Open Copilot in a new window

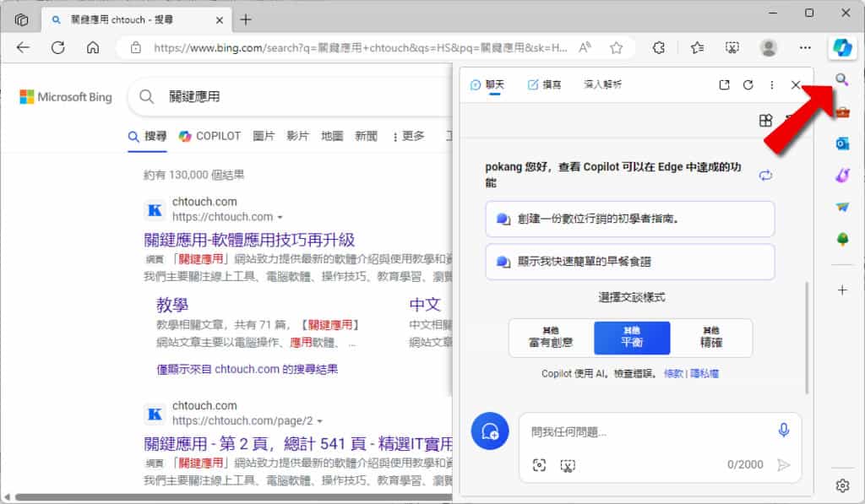(724, 85)
